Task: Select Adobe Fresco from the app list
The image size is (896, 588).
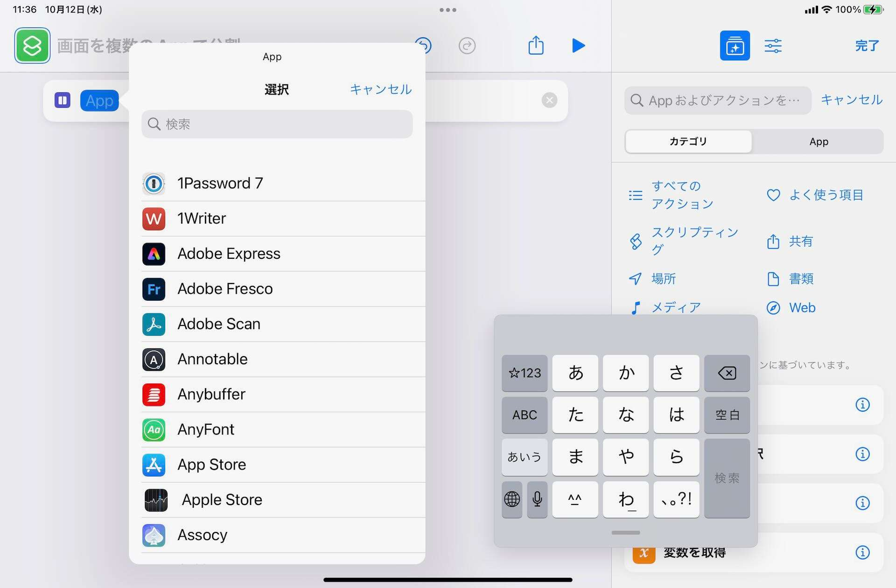Action: click(225, 289)
